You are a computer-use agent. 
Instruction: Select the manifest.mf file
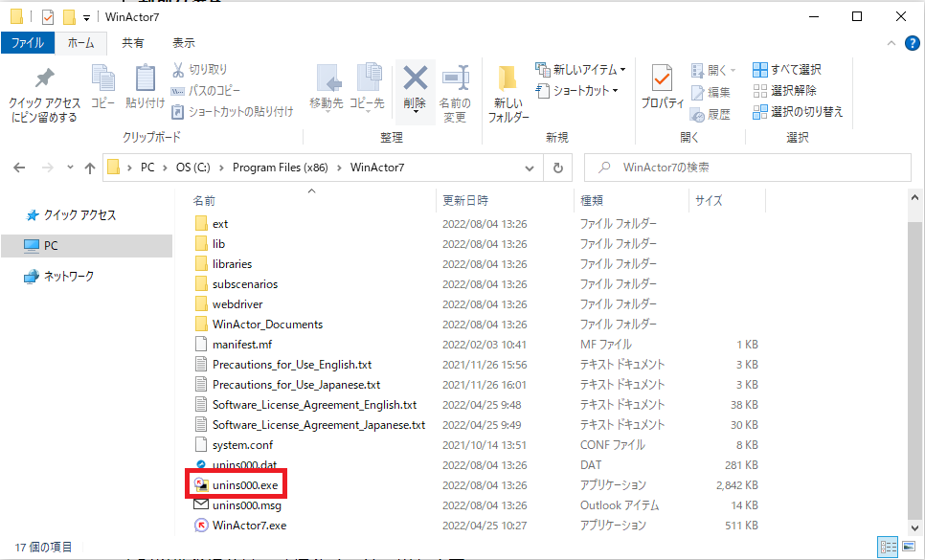[242, 345]
